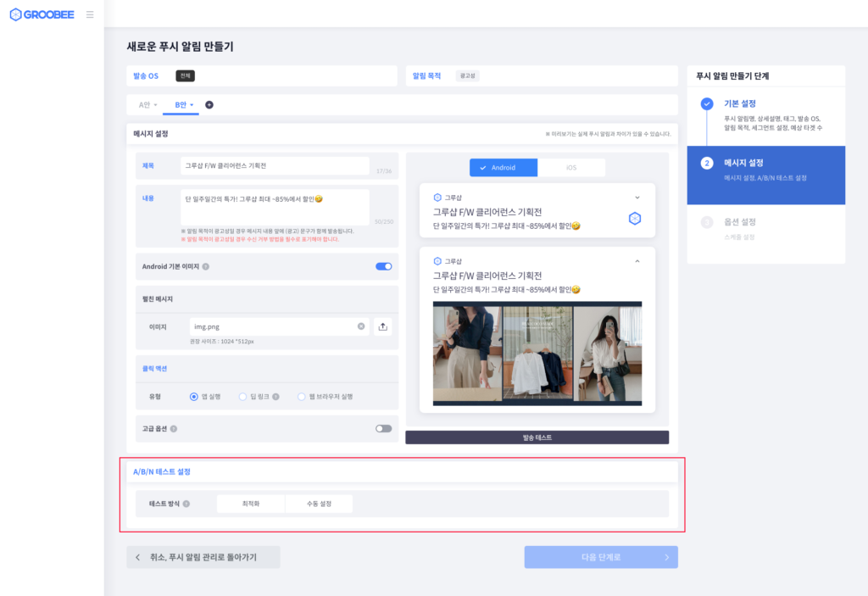Click the 발송 OS label
The width and height of the screenshot is (868, 596).
point(146,76)
